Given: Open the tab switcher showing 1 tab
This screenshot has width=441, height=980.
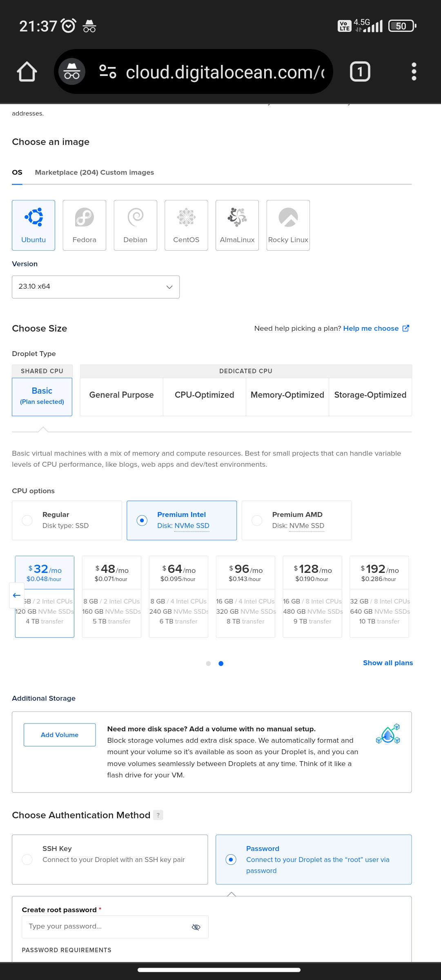Looking at the screenshot, I should click(360, 72).
